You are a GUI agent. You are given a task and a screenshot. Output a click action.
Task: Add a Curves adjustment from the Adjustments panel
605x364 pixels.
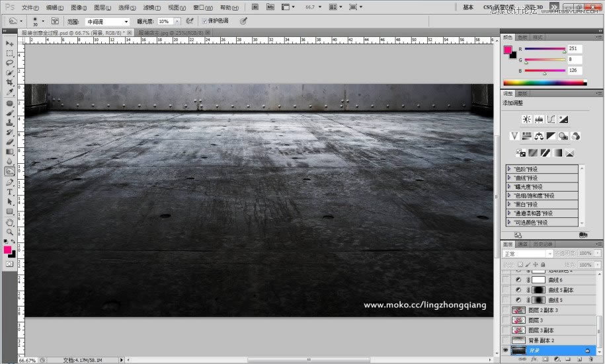(x=551, y=120)
